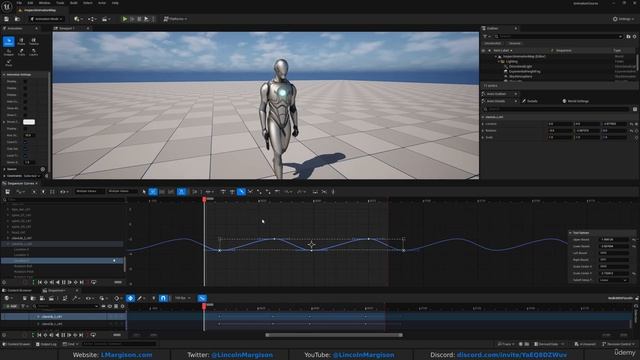Jump to start in curve editor playback controls
The height and width of the screenshot is (360, 640).
40,282
